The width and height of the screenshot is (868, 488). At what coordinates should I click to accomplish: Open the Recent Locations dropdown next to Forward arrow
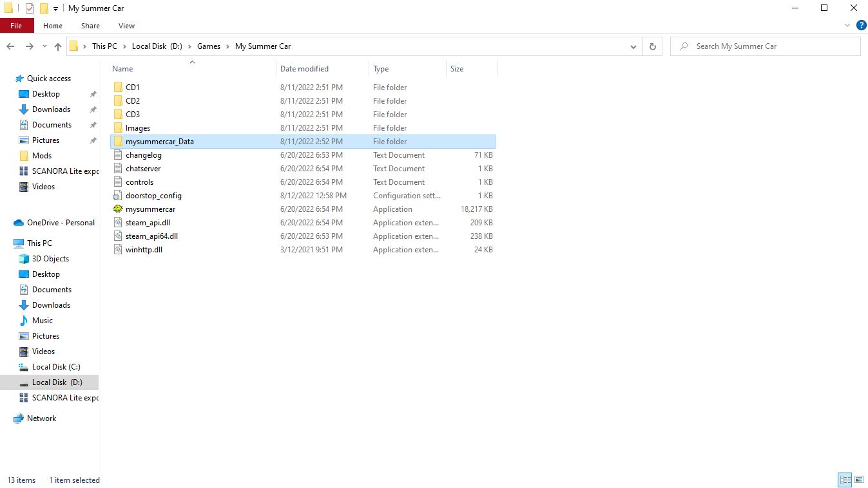44,46
